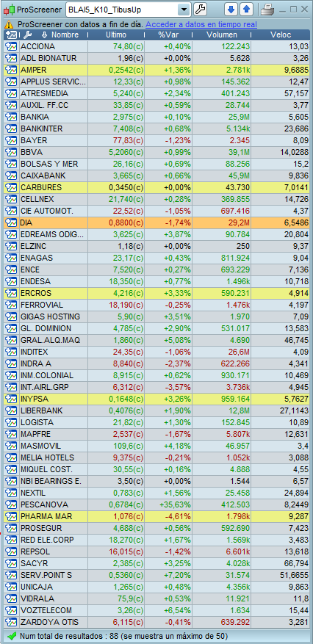Click the green checkmark in the status bar
The height and width of the screenshot is (644, 313).
(x=12, y=636)
